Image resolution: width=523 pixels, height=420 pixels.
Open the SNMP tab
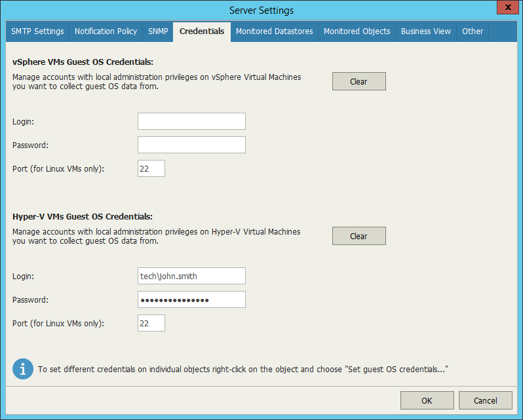coord(158,31)
